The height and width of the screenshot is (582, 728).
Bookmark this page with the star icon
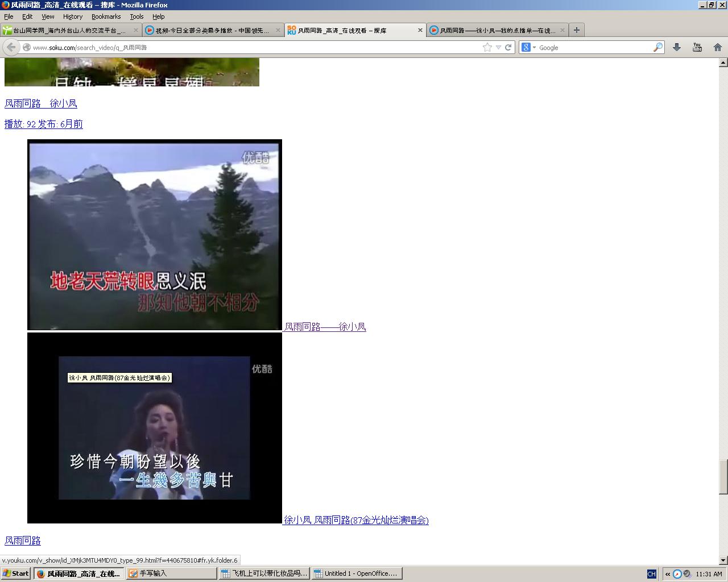487,48
